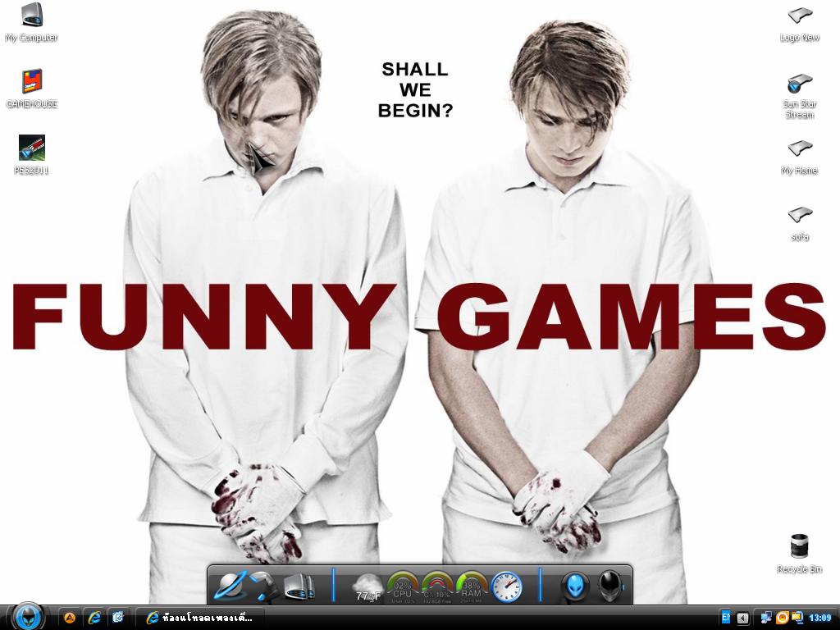This screenshot has height=630, width=840.
Task: Click the black alien head dock icon
Action: [609, 587]
